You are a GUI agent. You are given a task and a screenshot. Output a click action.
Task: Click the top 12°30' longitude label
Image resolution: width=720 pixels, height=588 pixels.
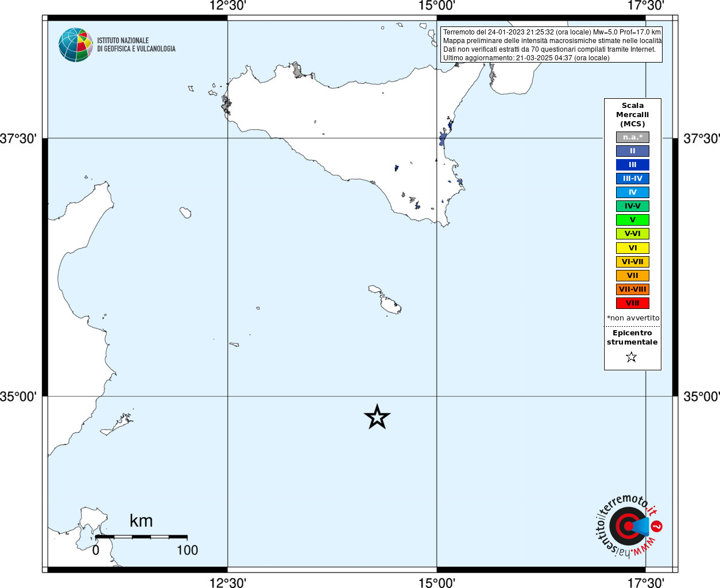[x=228, y=6]
